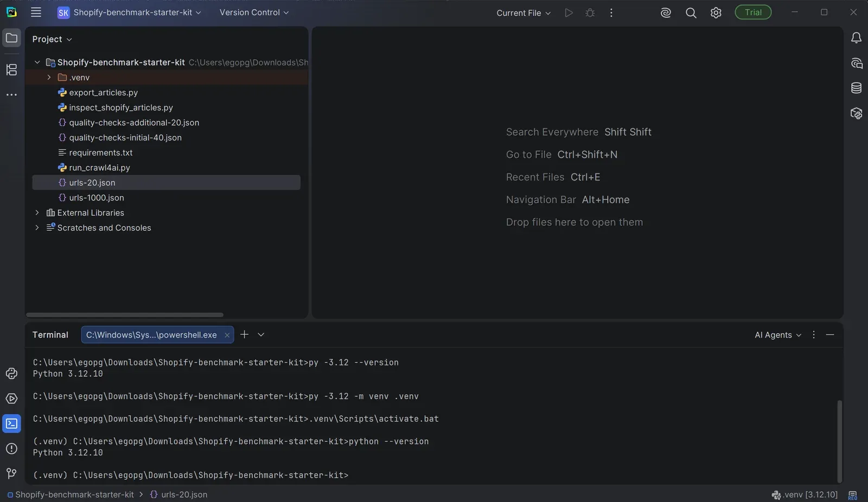
Task: Open the Notifications bell
Action: point(856,38)
